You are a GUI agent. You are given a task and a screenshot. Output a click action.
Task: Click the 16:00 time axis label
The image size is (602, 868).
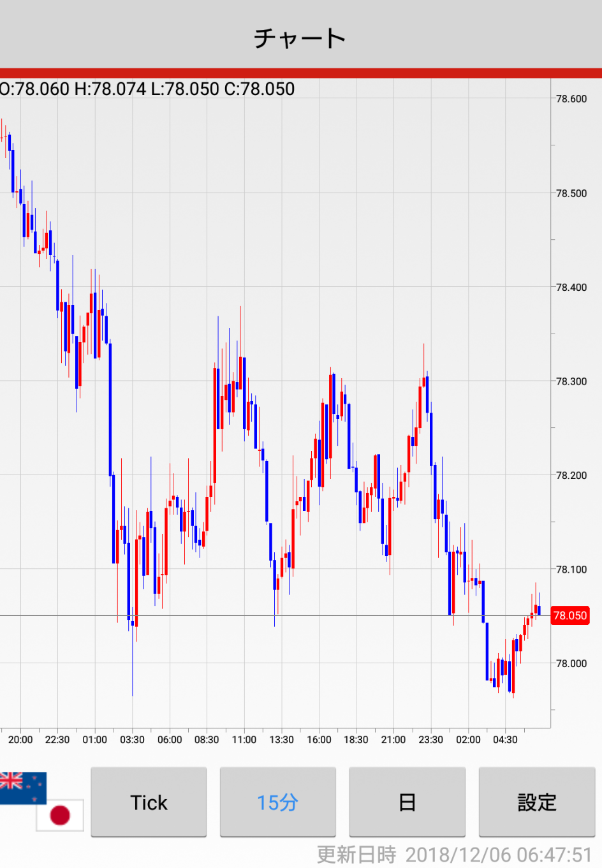point(319,740)
